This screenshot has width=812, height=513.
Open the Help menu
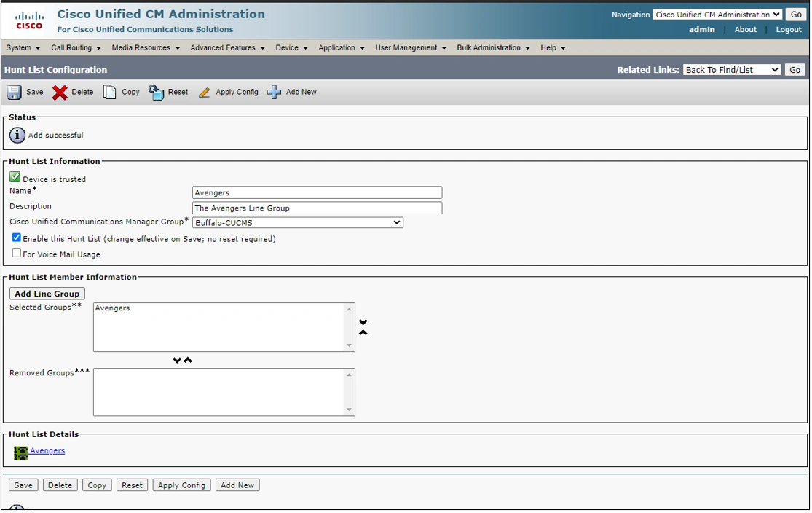(x=553, y=47)
